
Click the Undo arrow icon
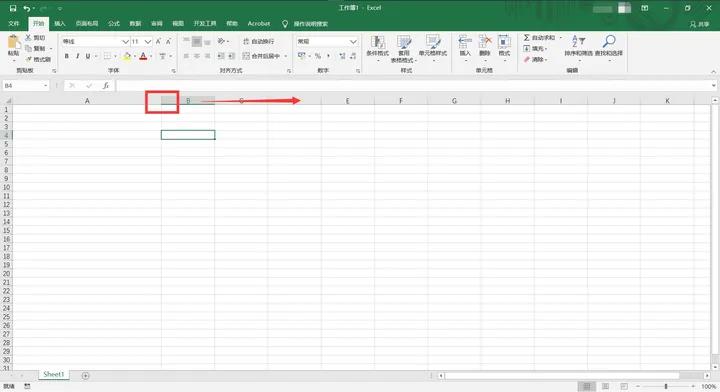click(27, 8)
